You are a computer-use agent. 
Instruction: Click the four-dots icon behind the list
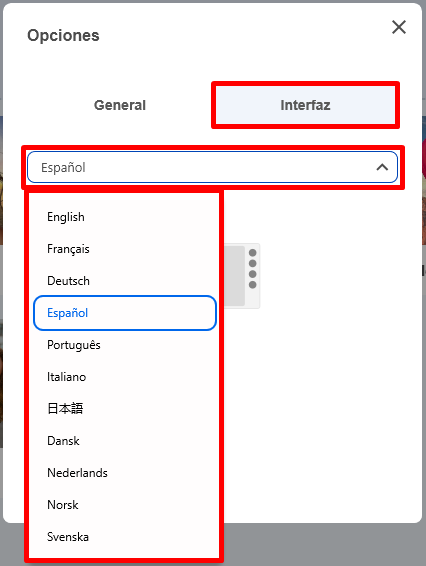click(x=253, y=269)
